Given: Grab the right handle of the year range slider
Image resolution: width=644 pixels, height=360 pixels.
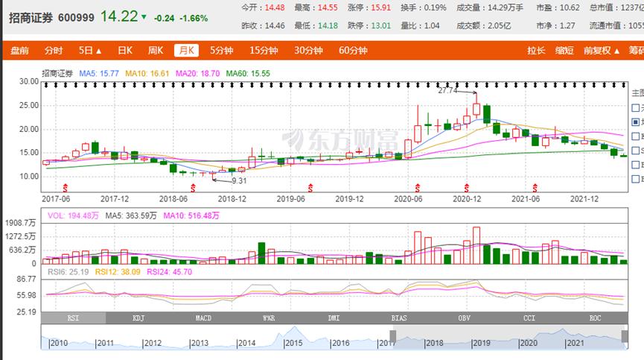Looking at the screenshot, I should click(x=625, y=337).
